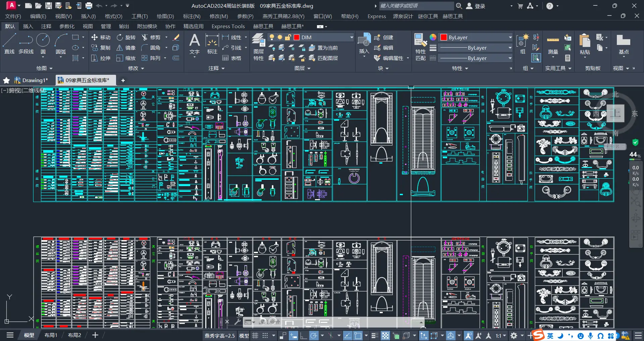Click the red ByLayer object color swatch
The width and height of the screenshot is (644, 341).
point(443,37)
